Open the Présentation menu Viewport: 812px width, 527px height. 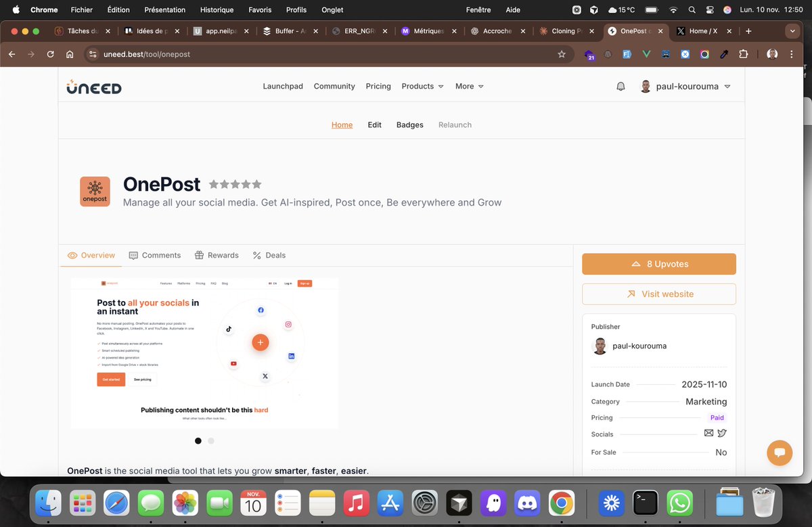(165, 10)
